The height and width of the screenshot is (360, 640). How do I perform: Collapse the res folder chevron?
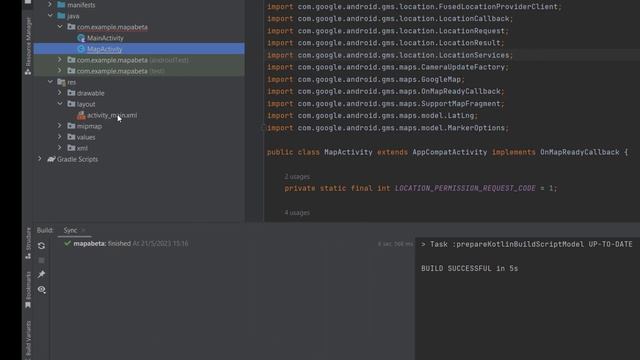pos(50,82)
